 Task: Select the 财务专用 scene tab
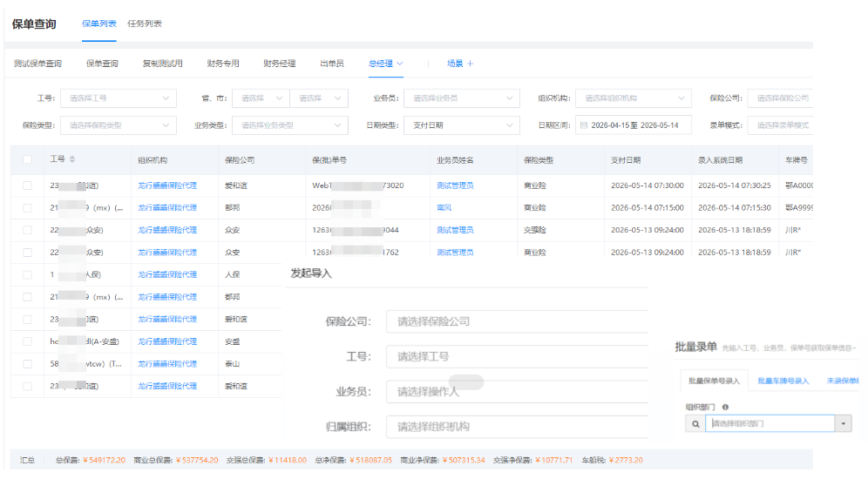coord(223,64)
